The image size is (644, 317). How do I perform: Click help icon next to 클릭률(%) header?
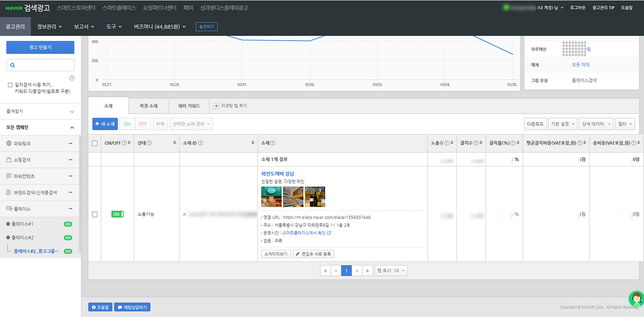pos(513,143)
